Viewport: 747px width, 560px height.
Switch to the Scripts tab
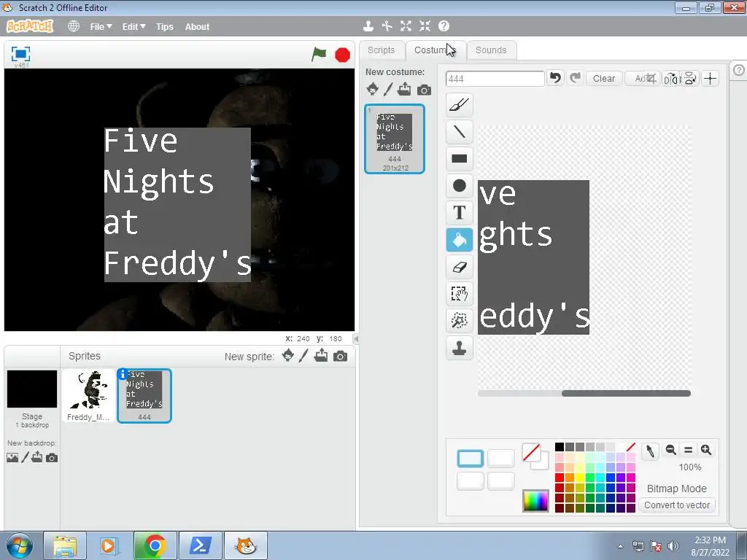tap(381, 50)
